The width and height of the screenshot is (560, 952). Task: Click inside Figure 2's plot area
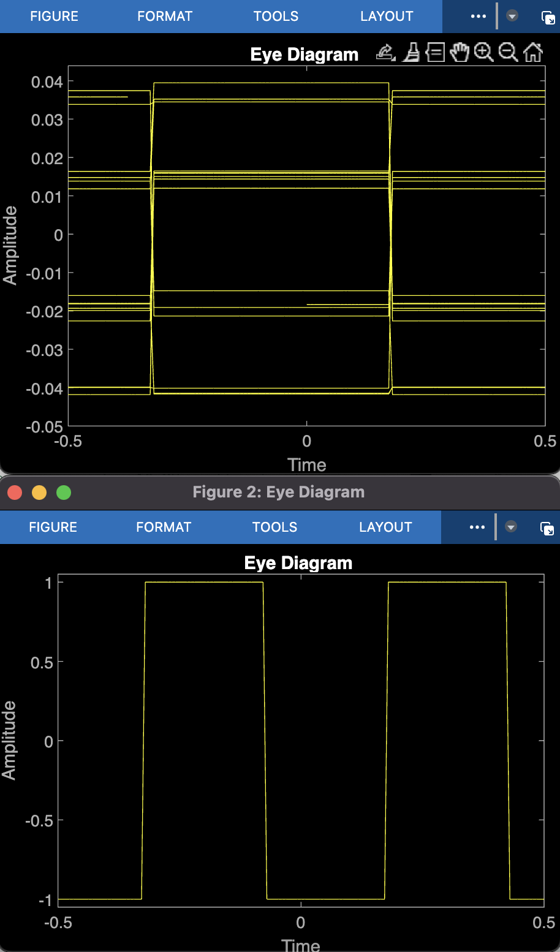click(300, 735)
